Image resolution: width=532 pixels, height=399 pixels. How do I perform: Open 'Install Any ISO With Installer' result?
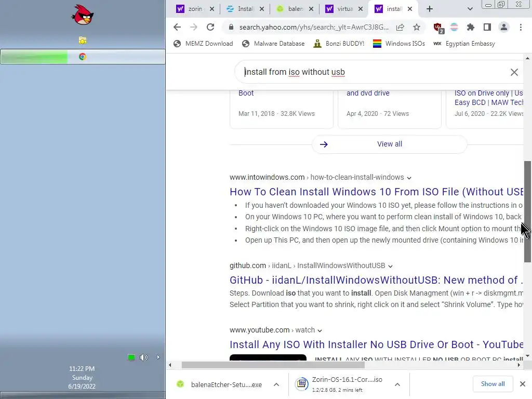(x=377, y=344)
